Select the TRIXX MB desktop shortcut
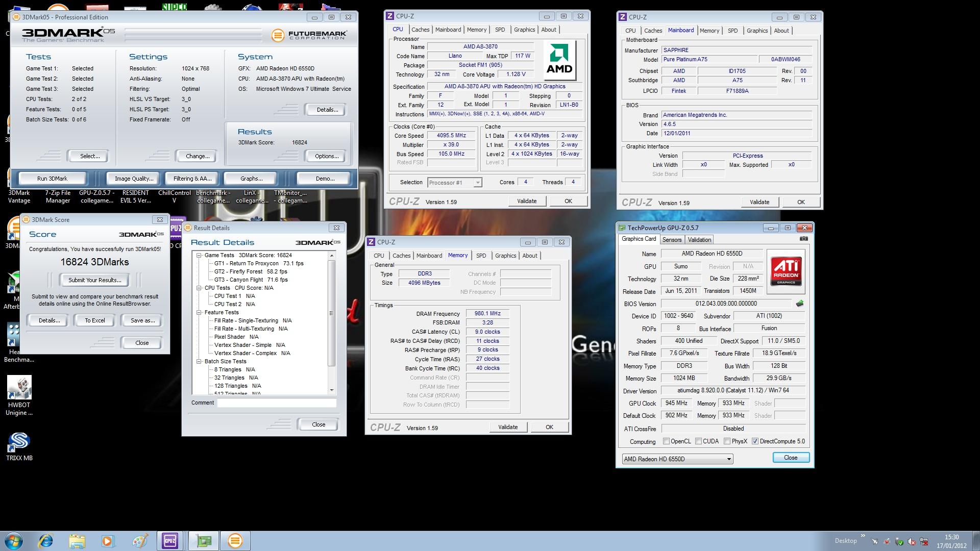Image resolution: width=980 pixels, height=551 pixels. pyautogui.click(x=19, y=446)
